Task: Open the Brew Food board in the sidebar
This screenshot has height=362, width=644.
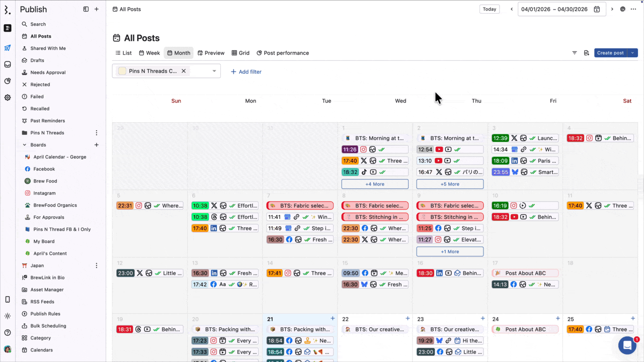Action: (46, 181)
